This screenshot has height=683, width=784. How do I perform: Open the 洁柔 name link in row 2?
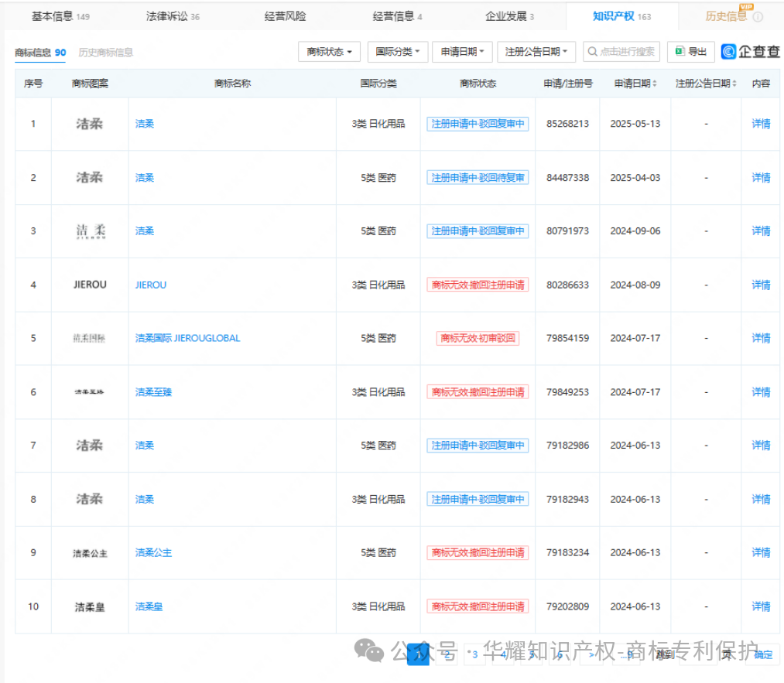click(145, 177)
